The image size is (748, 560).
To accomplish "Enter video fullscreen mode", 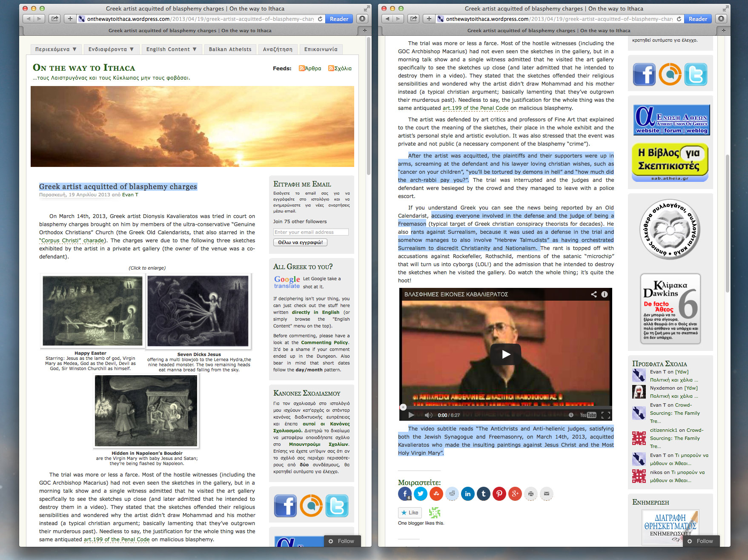I will 606,415.
